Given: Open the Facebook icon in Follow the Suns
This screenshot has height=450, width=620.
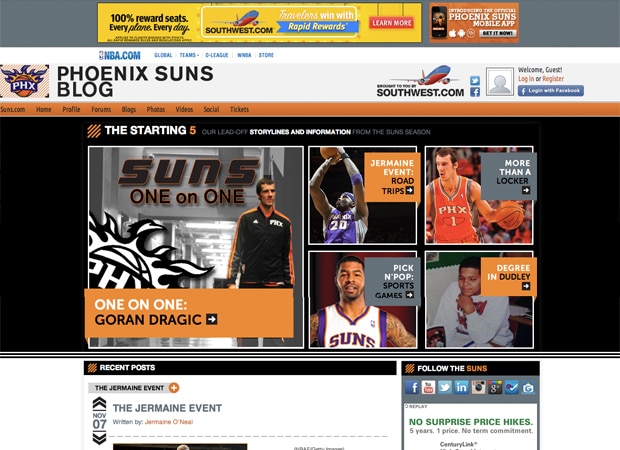Looking at the screenshot, I should [412, 388].
